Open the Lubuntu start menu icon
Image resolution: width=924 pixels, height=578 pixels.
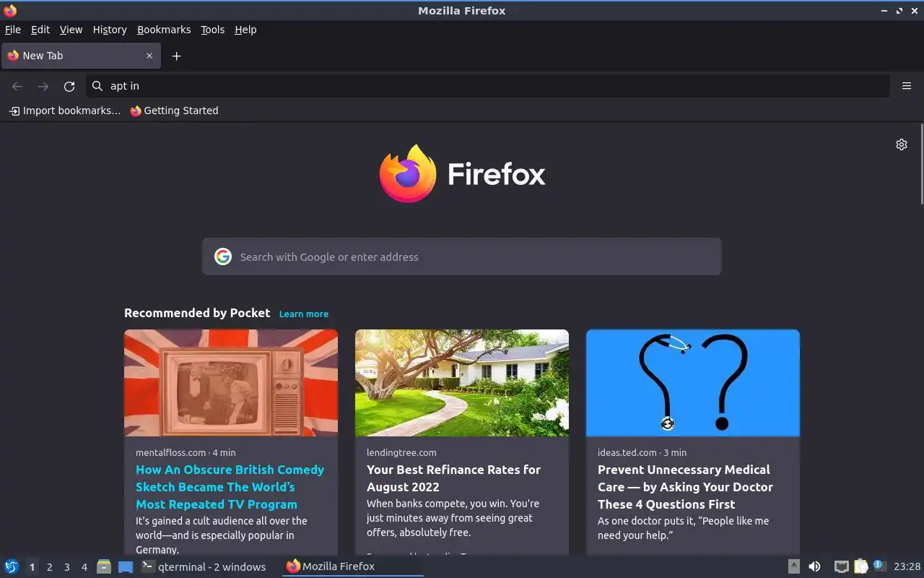coord(12,566)
